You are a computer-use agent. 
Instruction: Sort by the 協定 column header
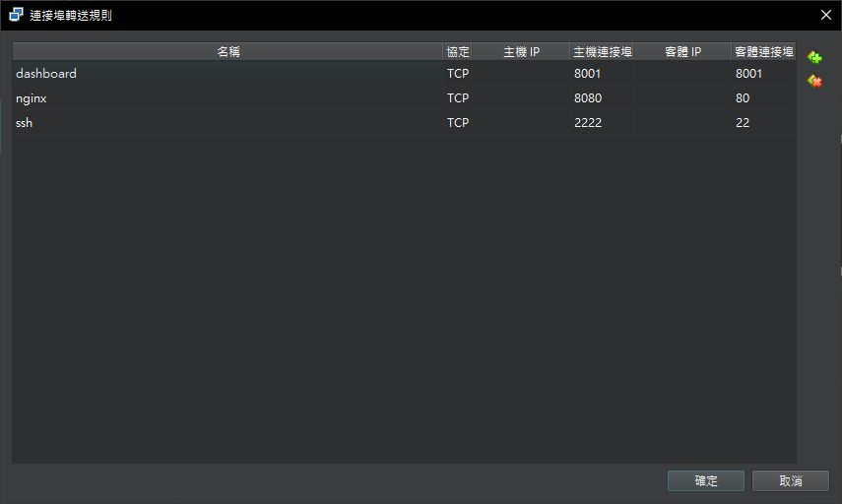(x=458, y=51)
